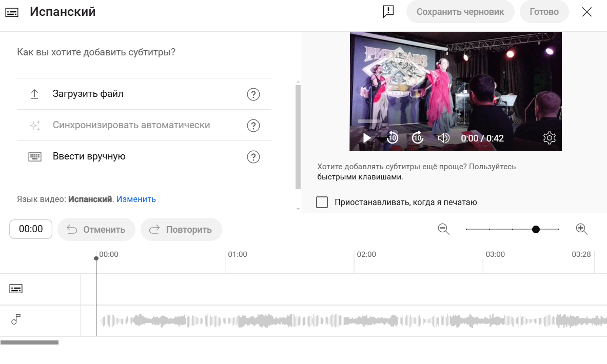
Task: Open help for Ввести вручную option
Action: tap(253, 157)
